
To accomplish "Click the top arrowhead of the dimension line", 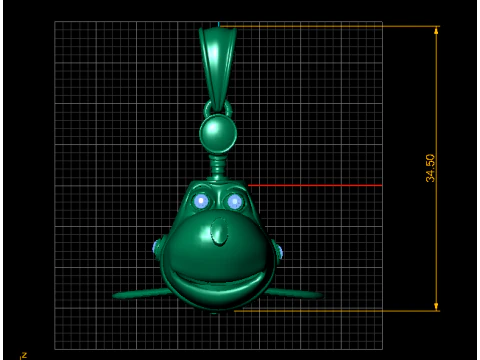I will click(436, 31).
